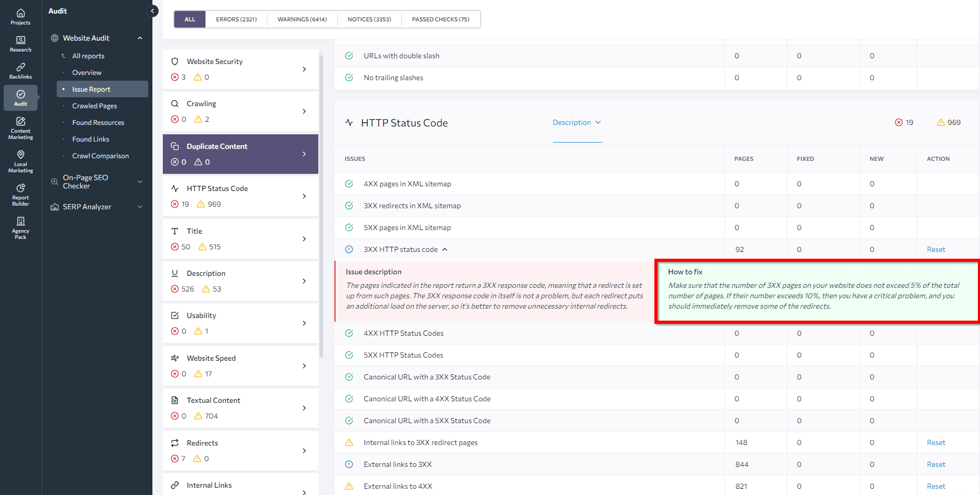Switch to the ERRORS tab
This screenshot has height=495, width=980.
point(236,19)
